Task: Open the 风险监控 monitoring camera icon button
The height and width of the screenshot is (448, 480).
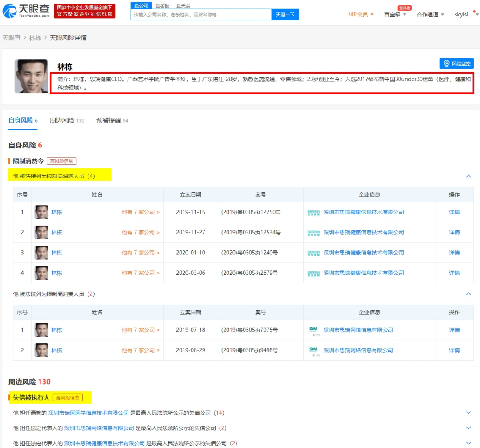Action: [x=446, y=63]
